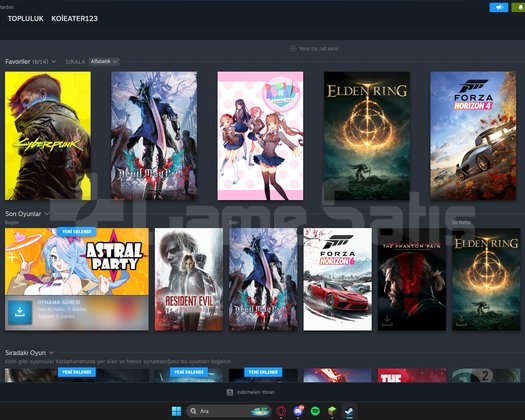Image resolution: width=525 pixels, height=420 pixels.
Task: Click 'YENİ EKLENDİ' badge on Astral Party
Action: click(x=77, y=231)
